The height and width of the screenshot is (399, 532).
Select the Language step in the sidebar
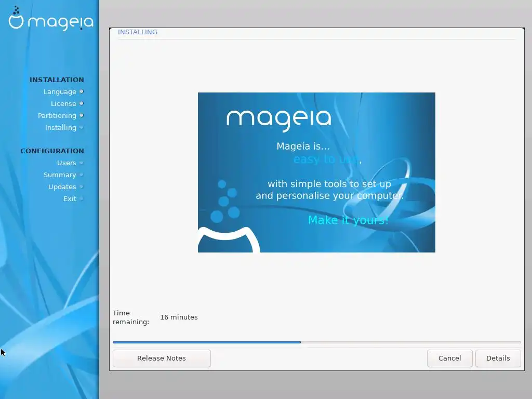click(60, 91)
